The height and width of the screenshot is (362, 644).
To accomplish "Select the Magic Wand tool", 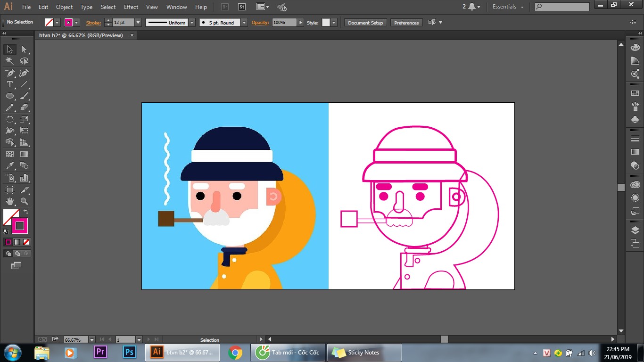I will (x=9, y=61).
